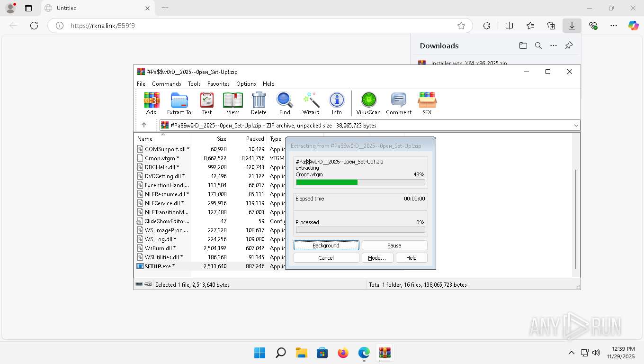Image resolution: width=644 pixels, height=364 pixels.
Task: Click the Delete trash can icon
Action: [x=259, y=103]
